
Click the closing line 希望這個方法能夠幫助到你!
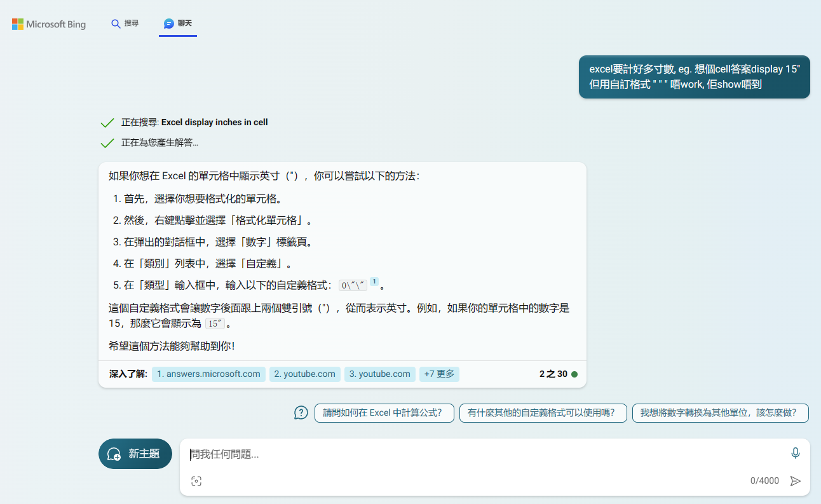172,346
